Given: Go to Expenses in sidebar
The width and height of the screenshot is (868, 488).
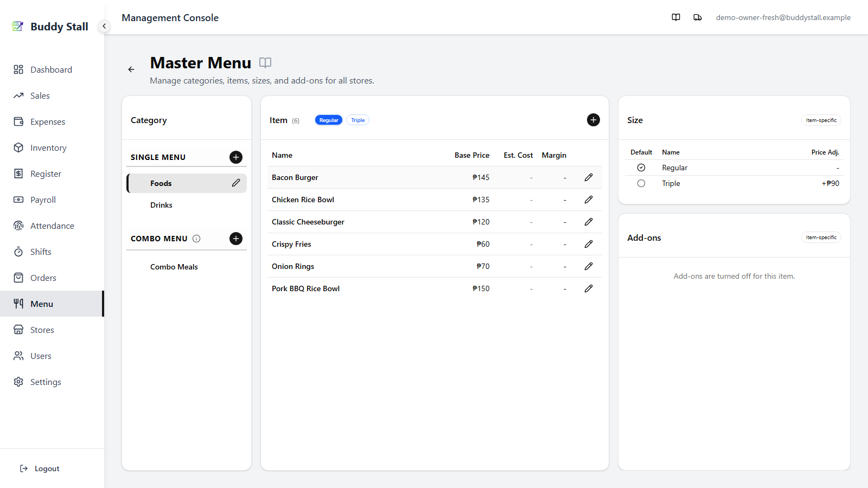Looking at the screenshot, I should [52, 121].
